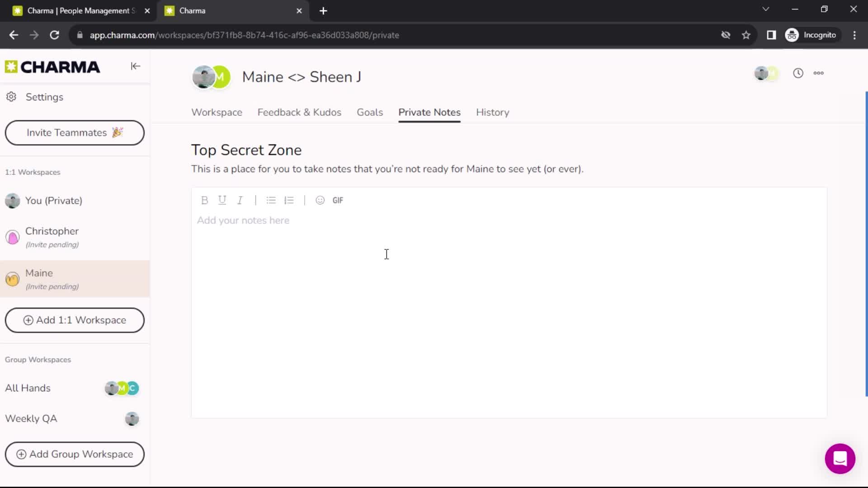Toggle italic formatting in editor
The image size is (868, 488).
(x=240, y=200)
